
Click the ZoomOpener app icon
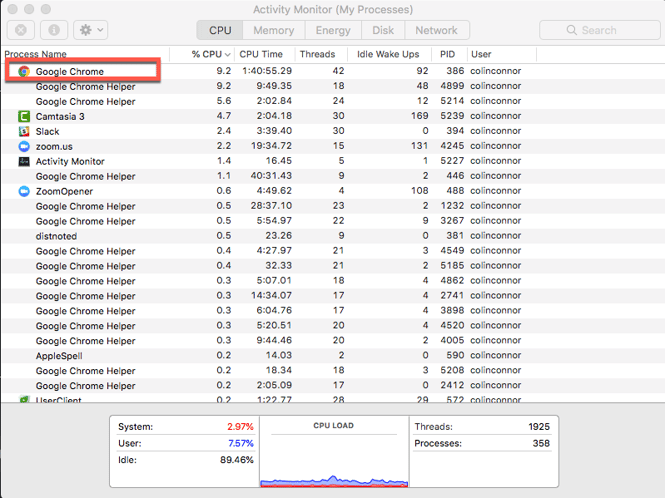[x=24, y=191]
